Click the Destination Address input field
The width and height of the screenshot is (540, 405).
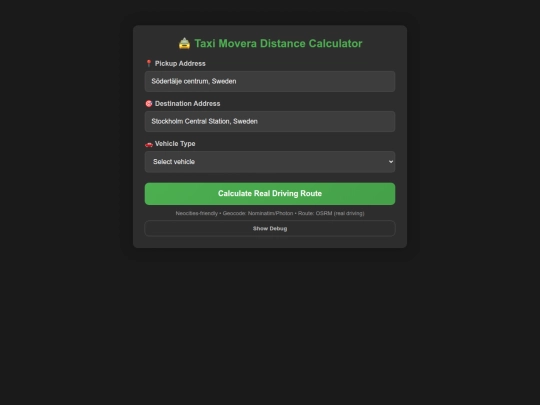click(x=270, y=122)
